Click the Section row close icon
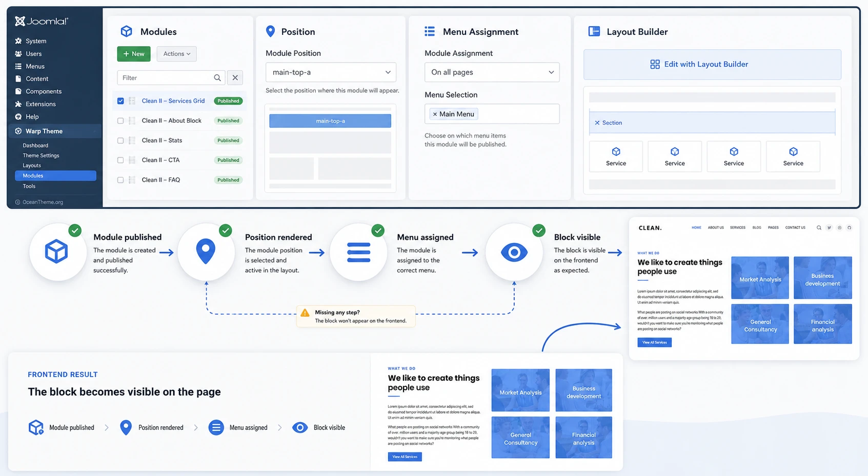 597,123
